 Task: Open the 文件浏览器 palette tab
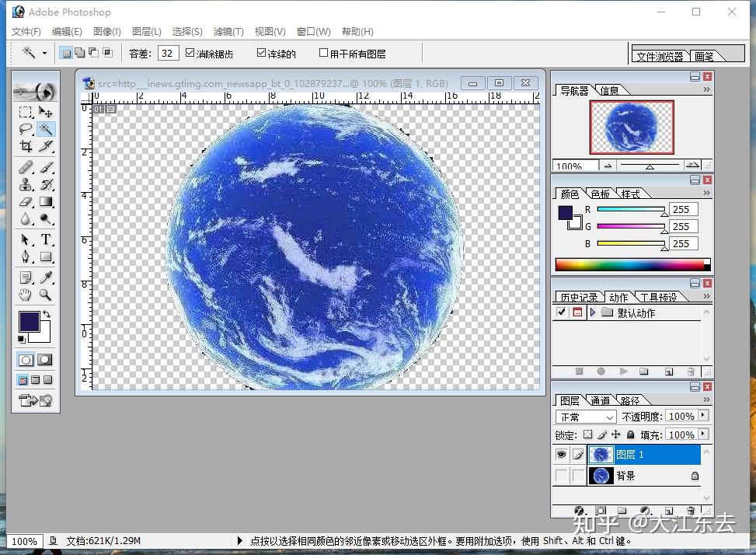(x=660, y=56)
